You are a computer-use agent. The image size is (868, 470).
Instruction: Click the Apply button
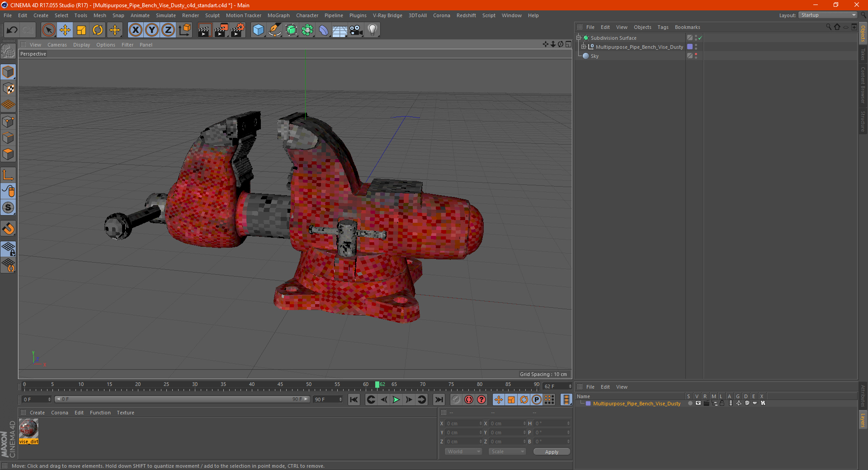[x=552, y=452]
